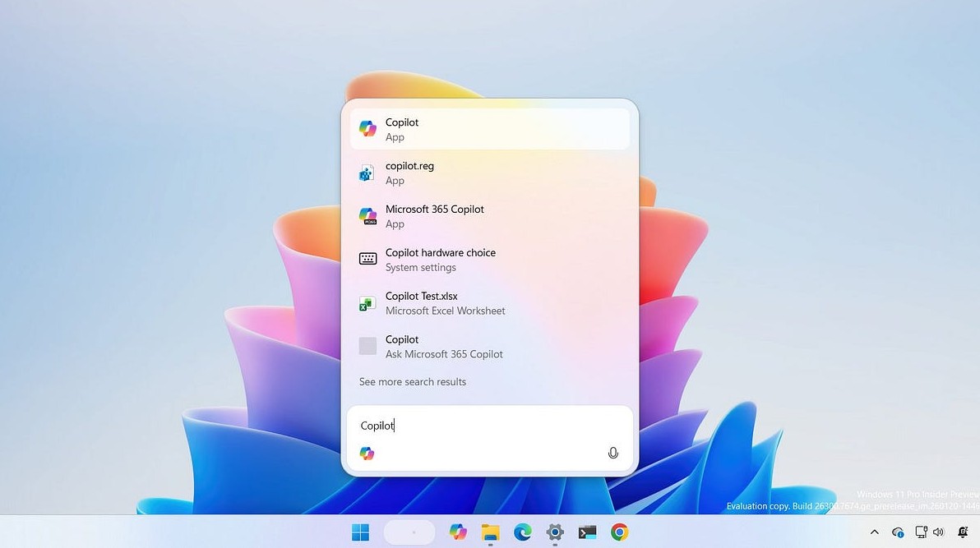
Task: Activate the microphone voice input icon
Action: pyautogui.click(x=613, y=453)
